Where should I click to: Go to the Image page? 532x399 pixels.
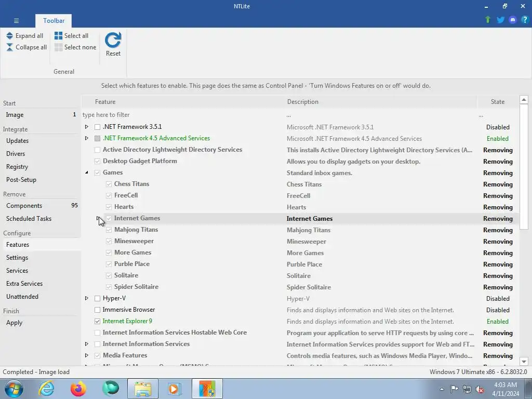click(x=41, y=115)
